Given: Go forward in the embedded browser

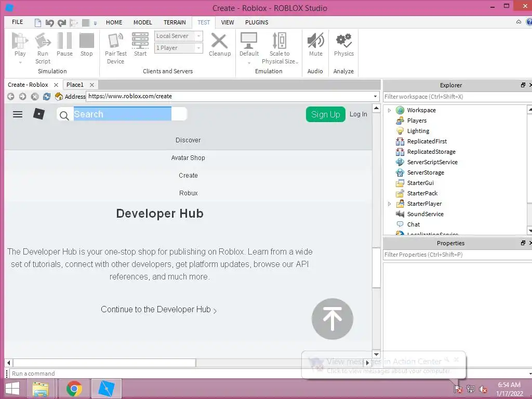Looking at the screenshot, I should pos(22,96).
